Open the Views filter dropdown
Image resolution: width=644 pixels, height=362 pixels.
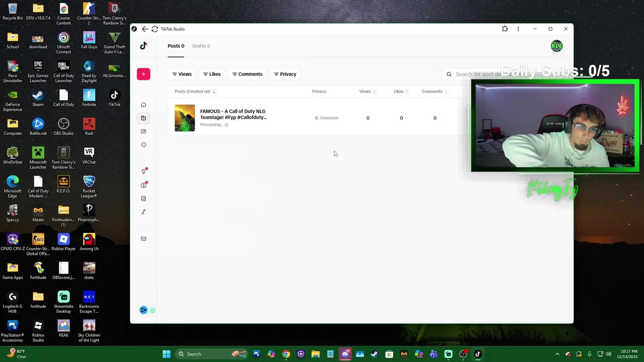(x=182, y=74)
